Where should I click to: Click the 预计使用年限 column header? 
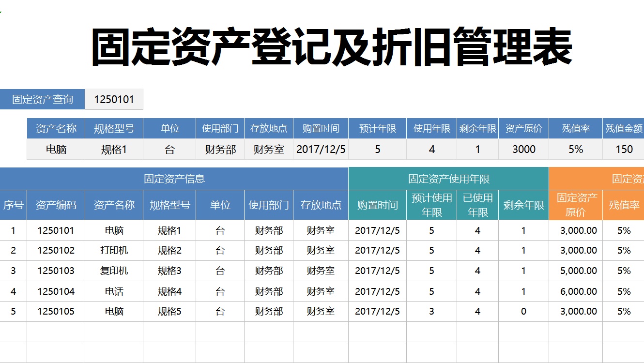pos(430,205)
